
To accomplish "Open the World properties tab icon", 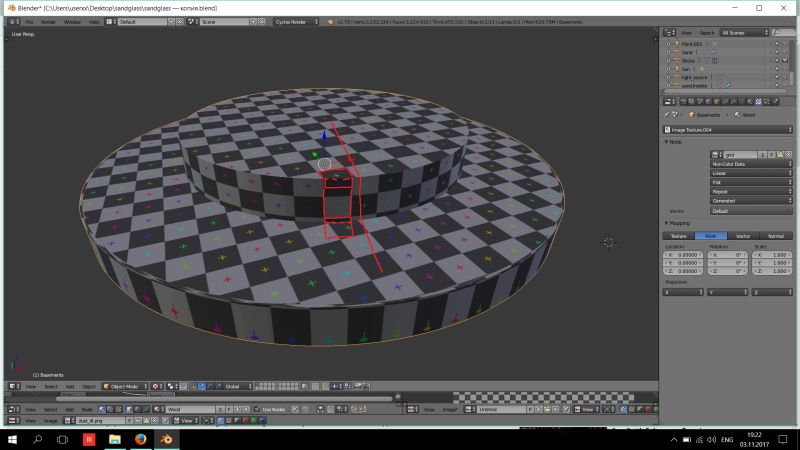I will click(708, 102).
